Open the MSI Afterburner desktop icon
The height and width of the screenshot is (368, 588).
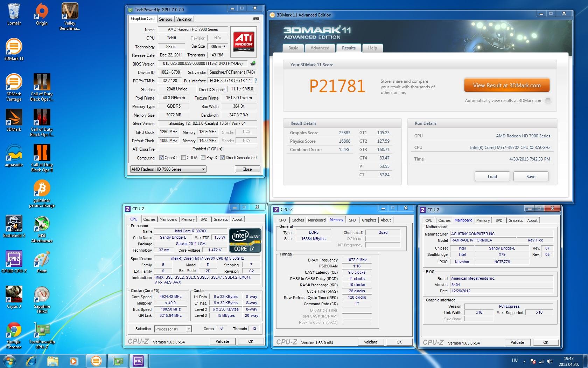[x=42, y=229]
